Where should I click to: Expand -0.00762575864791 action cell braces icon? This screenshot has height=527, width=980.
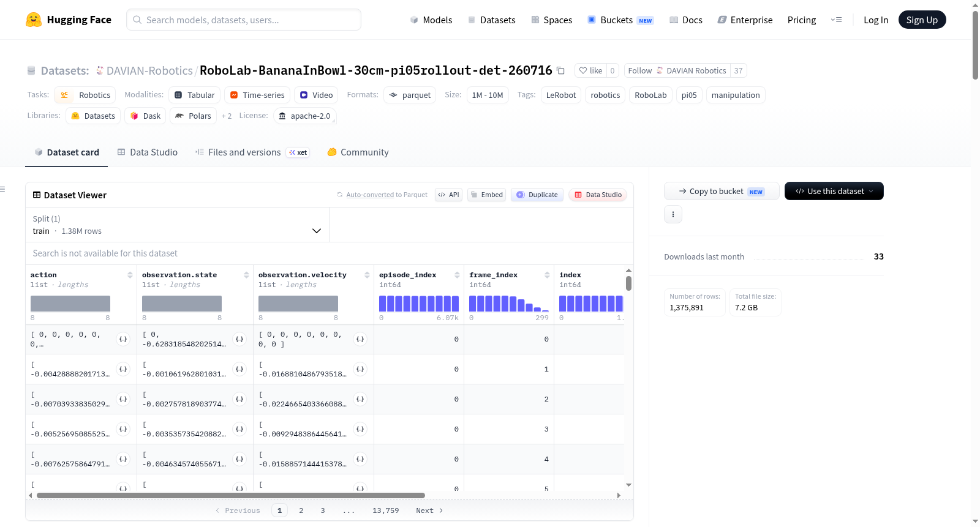[x=123, y=459]
